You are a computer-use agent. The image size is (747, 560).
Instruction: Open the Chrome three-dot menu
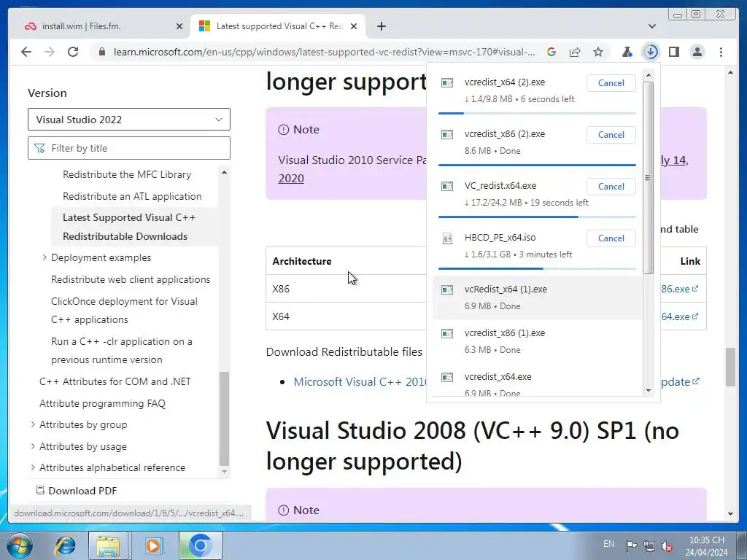pyautogui.click(x=721, y=52)
